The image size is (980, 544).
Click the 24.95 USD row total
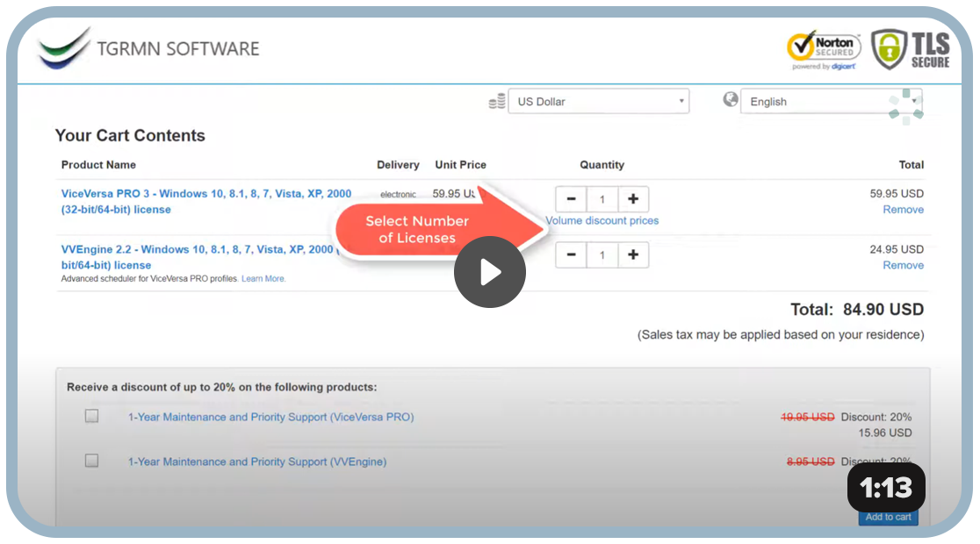(897, 249)
